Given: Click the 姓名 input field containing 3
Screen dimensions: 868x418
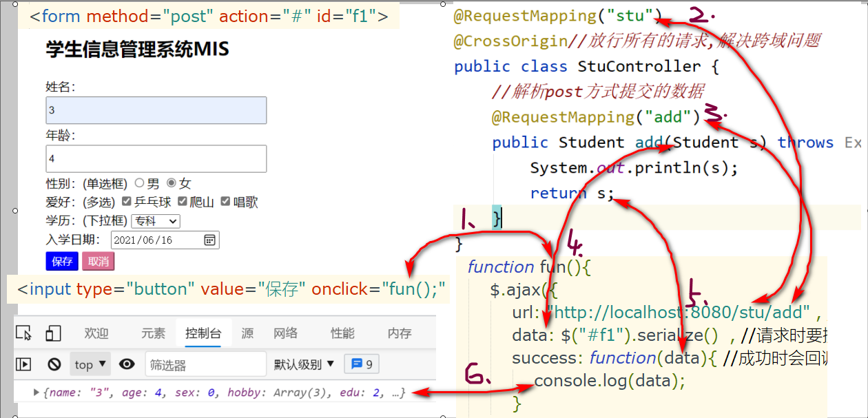Looking at the screenshot, I should point(156,110).
